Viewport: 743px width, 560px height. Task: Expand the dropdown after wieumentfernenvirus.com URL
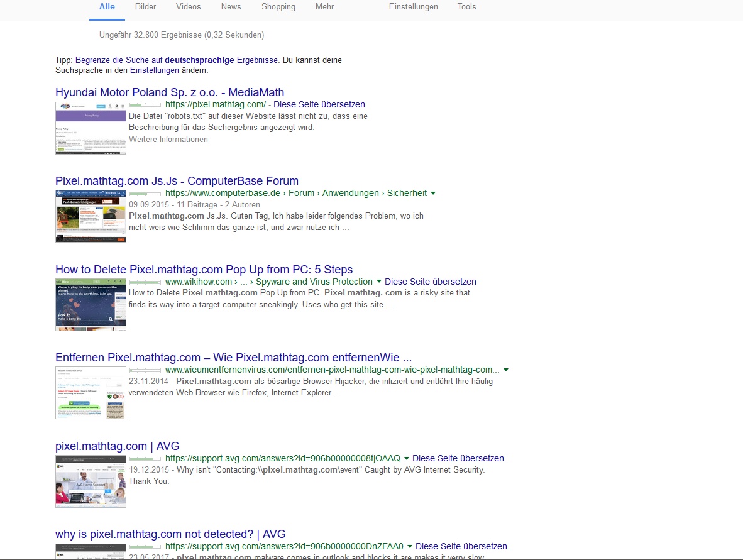506,370
